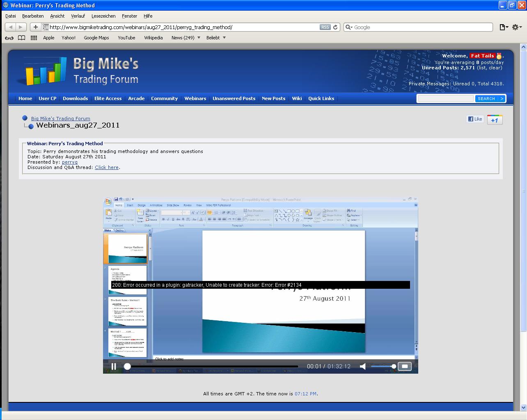This screenshot has height=420, width=527.
Task: Open User CP in the forum navbar
Action: [x=48, y=98]
